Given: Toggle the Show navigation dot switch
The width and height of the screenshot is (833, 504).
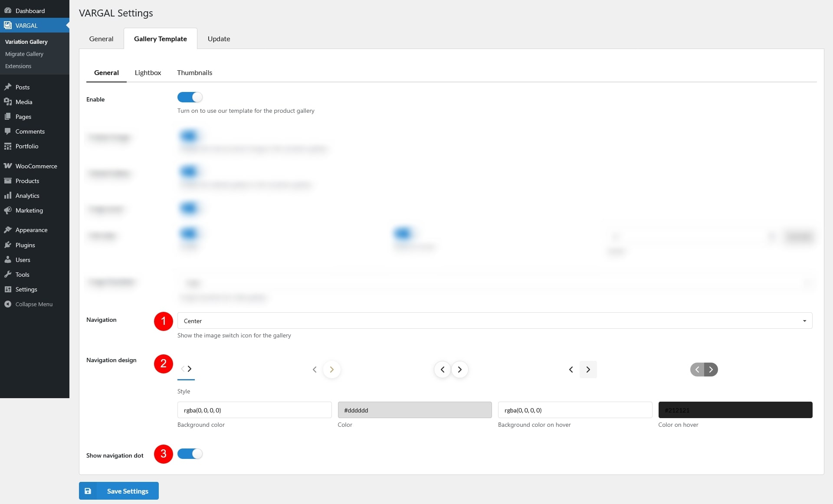Looking at the screenshot, I should click(190, 454).
